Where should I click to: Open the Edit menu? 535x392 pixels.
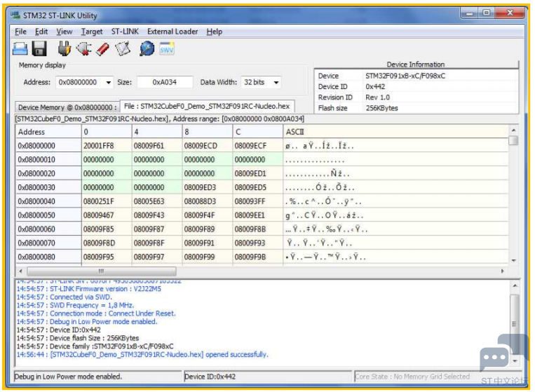coord(41,32)
